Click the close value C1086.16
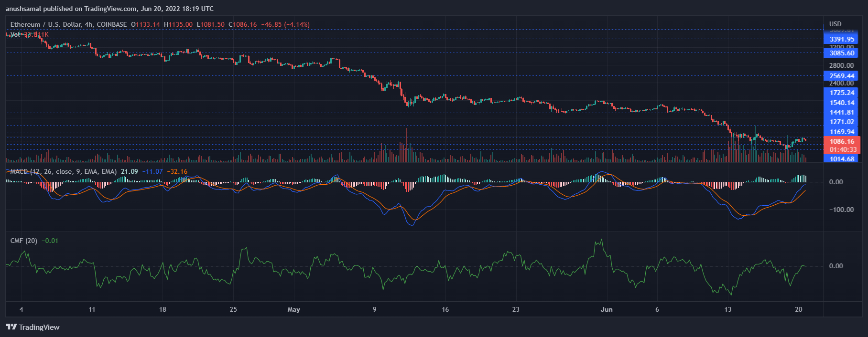The image size is (868, 337). tap(243, 24)
